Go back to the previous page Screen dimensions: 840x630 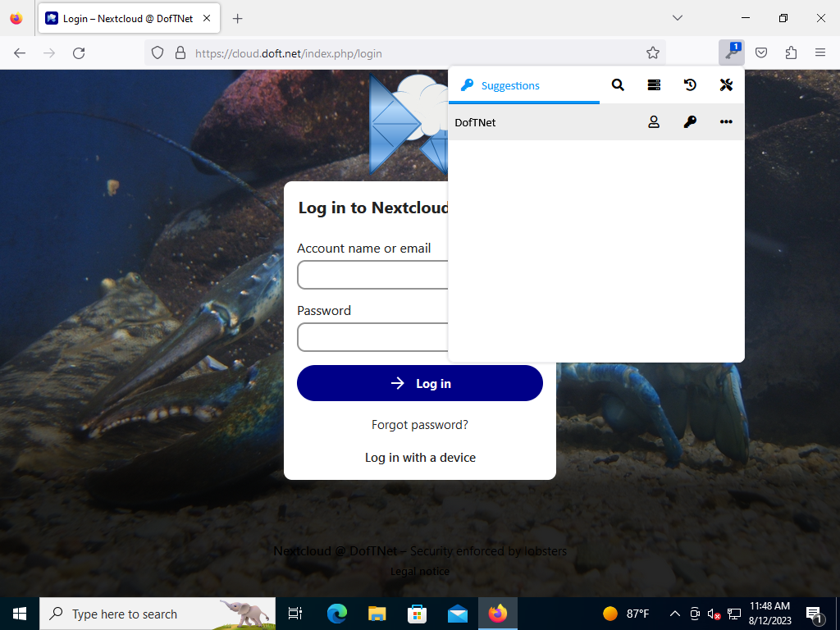(x=20, y=52)
